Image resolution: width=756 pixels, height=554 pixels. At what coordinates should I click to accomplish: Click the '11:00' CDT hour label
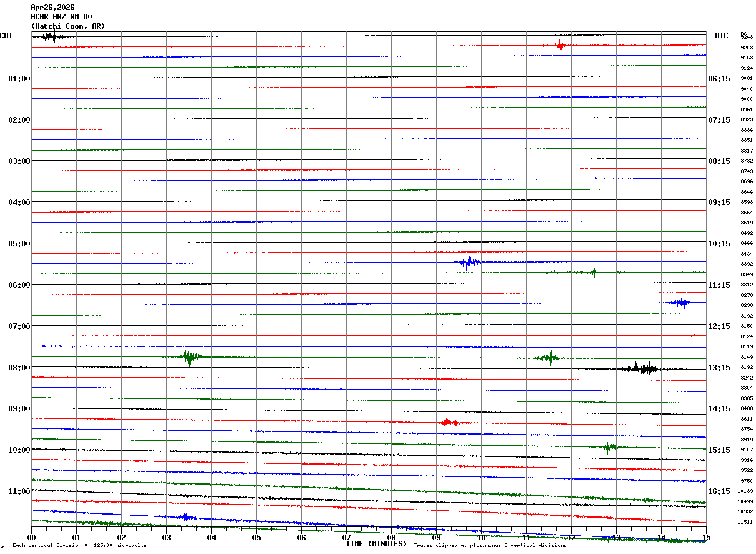coord(19,491)
